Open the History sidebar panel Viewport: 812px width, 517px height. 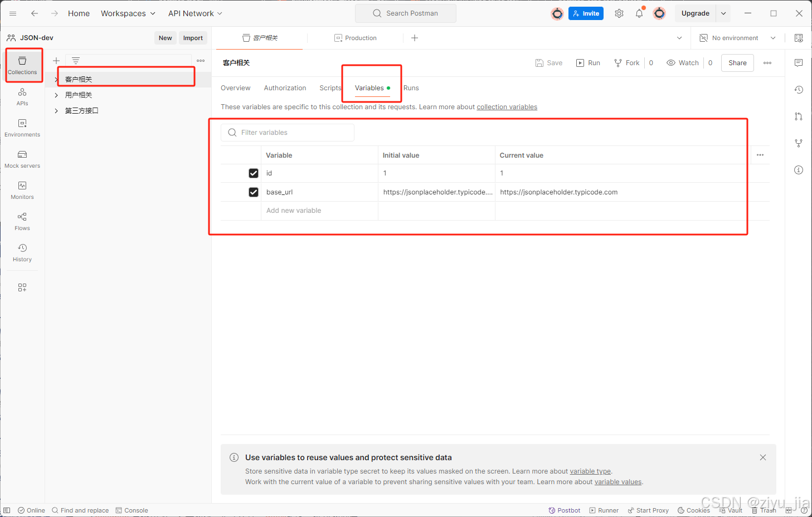click(x=22, y=252)
